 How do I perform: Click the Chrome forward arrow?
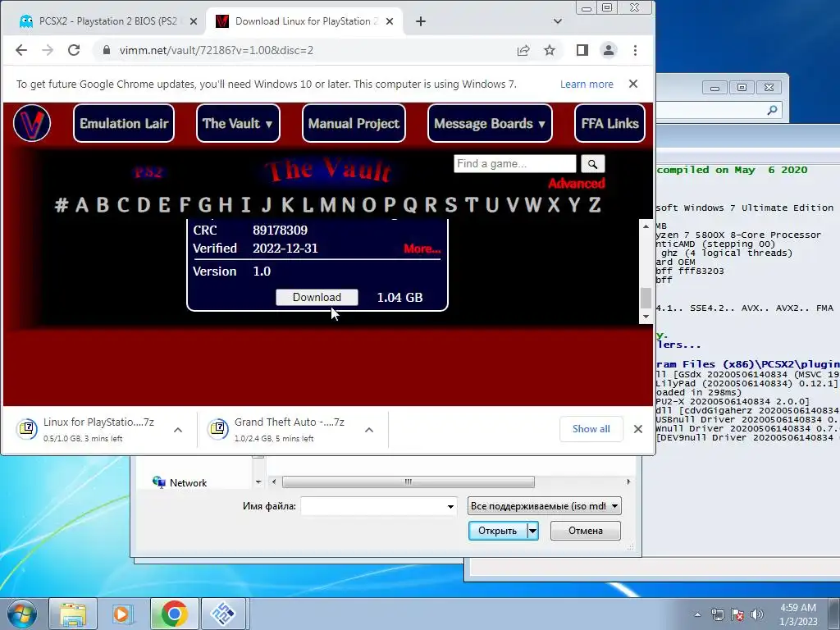48,50
